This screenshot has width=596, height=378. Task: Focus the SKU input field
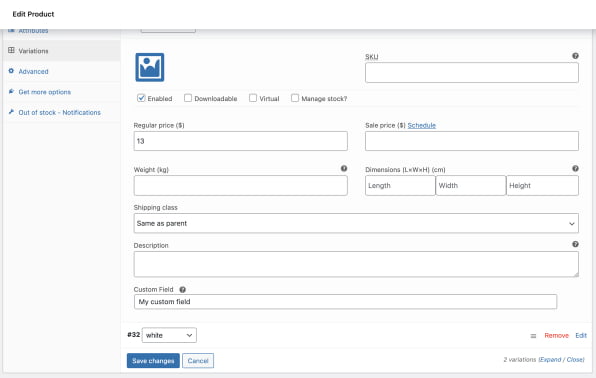(x=472, y=73)
